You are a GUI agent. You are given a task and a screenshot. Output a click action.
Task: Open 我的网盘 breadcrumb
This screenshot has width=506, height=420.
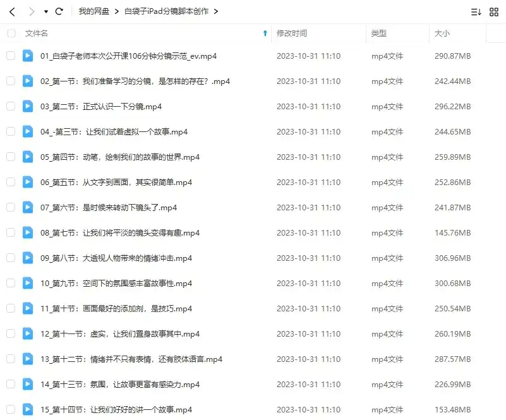click(94, 11)
